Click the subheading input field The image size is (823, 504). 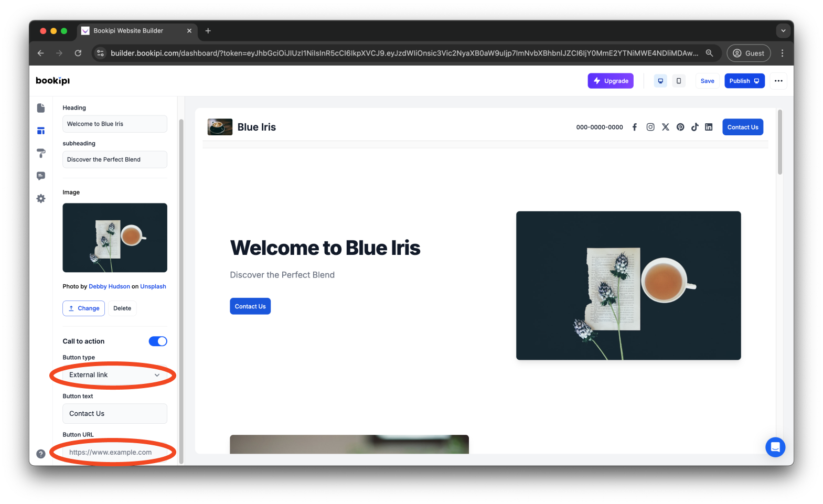point(115,159)
